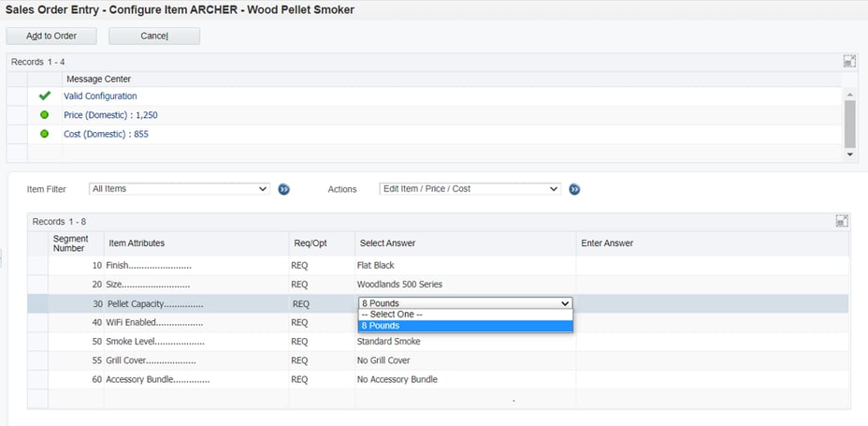868x426 pixels.
Task: Click the go arrow next to Actions dropdown
Action: [x=575, y=189]
